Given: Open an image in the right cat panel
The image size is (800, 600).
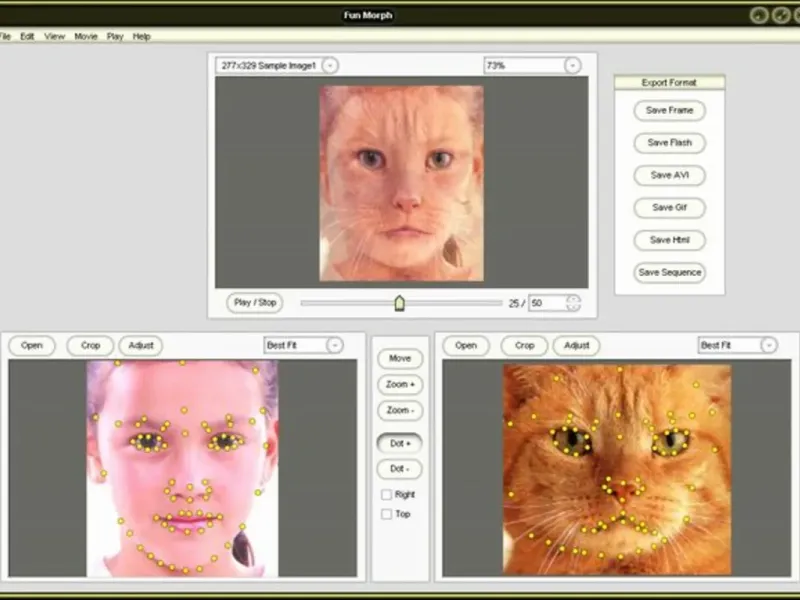Looking at the screenshot, I should [x=466, y=345].
